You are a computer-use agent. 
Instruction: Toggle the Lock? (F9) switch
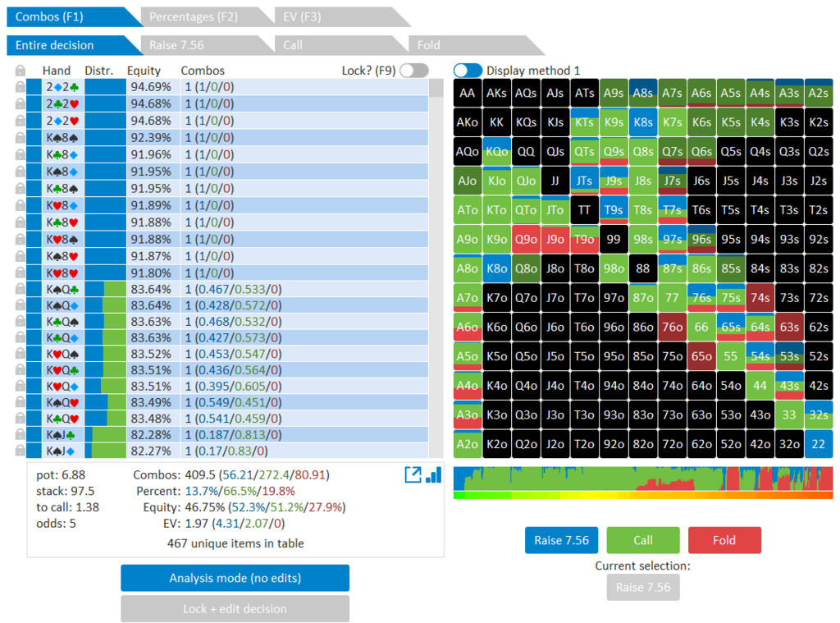coord(414,71)
